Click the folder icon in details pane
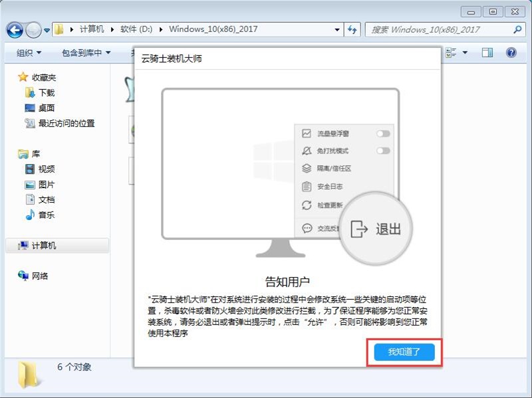Viewport: 532px width, 398px height. click(x=28, y=375)
